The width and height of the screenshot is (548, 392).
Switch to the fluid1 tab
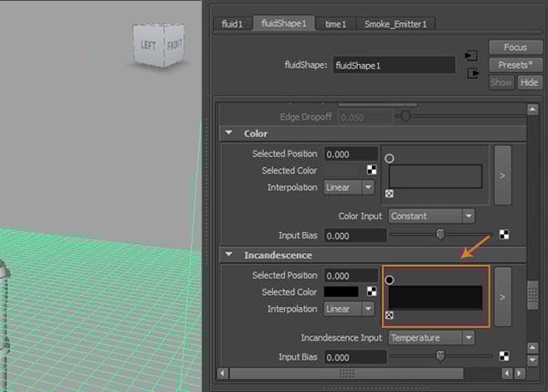coord(232,24)
